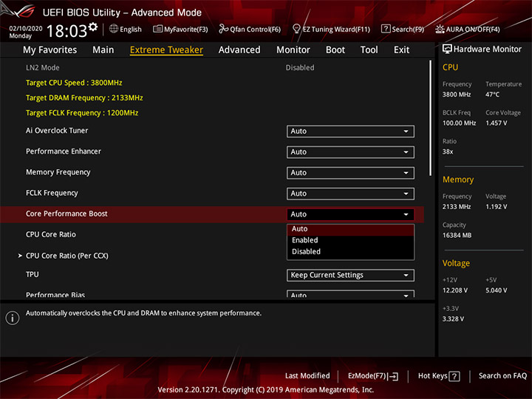Image resolution: width=532 pixels, height=399 pixels.
Task: Click the Ratio 38x value
Action: tap(448, 151)
